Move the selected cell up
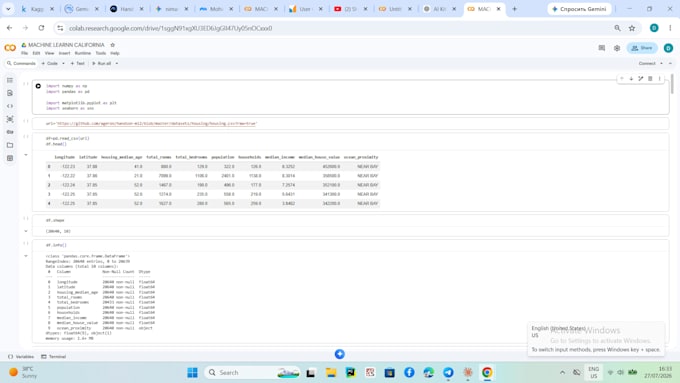Viewport: 680px width, 383px height. coord(621,79)
